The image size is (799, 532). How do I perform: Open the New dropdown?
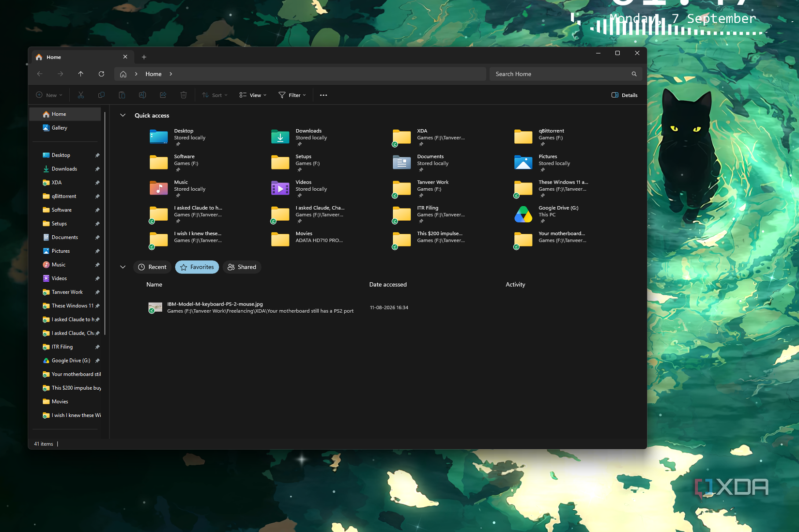49,95
